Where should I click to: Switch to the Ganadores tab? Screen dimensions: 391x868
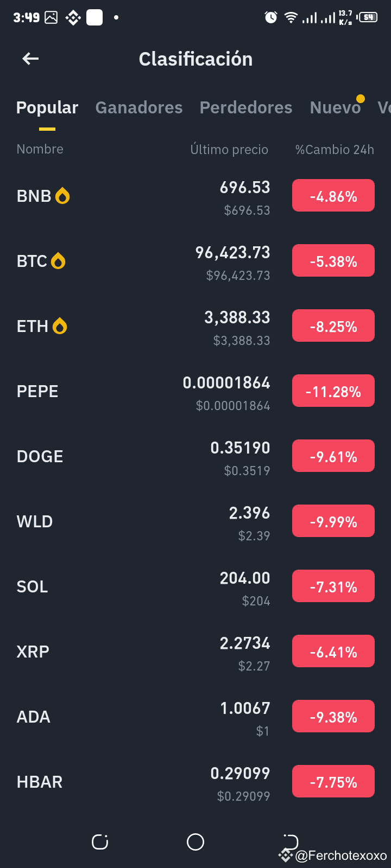(139, 107)
